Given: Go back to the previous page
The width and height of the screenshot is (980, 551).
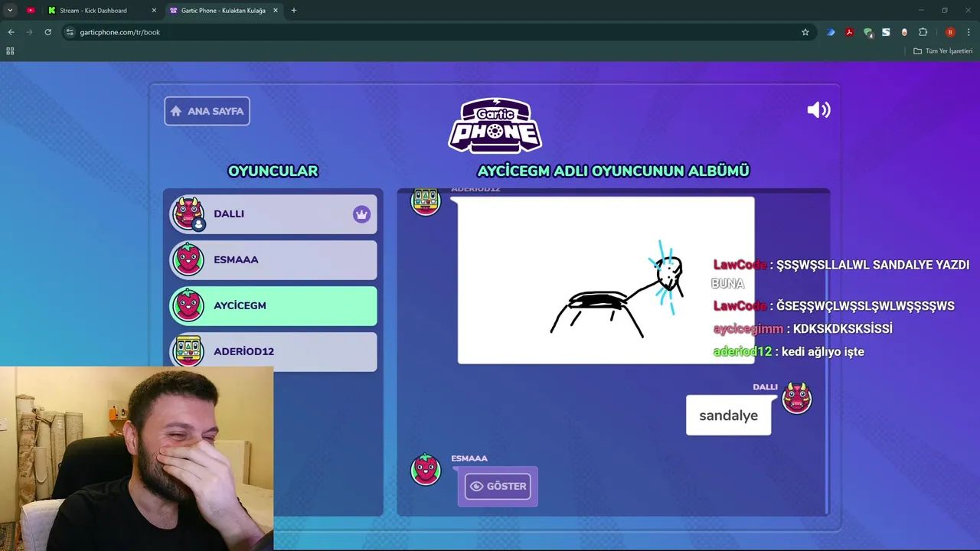Looking at the screenshot, I should 11,32.
